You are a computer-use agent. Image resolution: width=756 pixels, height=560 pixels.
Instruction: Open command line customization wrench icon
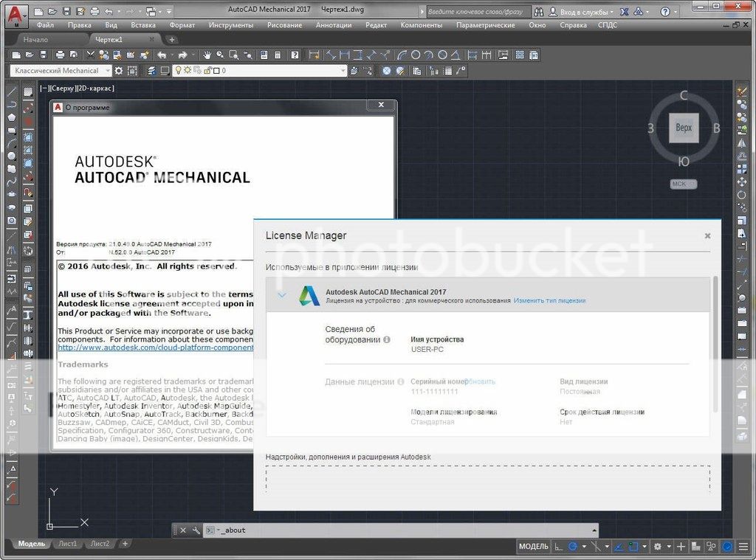196,530
